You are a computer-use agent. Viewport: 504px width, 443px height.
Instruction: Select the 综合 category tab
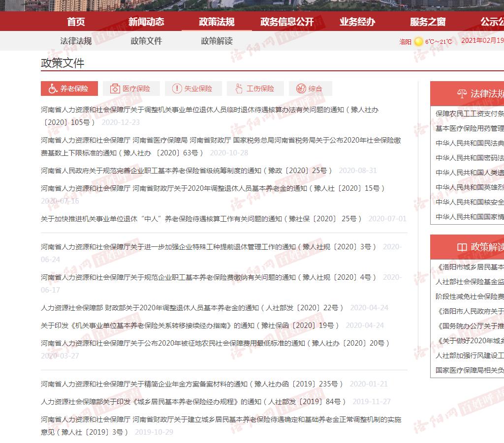(x=311, y=89)
